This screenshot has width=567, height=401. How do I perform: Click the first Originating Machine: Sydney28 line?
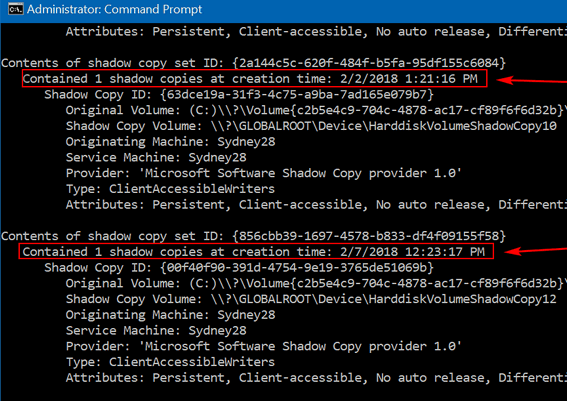(170, 142)
